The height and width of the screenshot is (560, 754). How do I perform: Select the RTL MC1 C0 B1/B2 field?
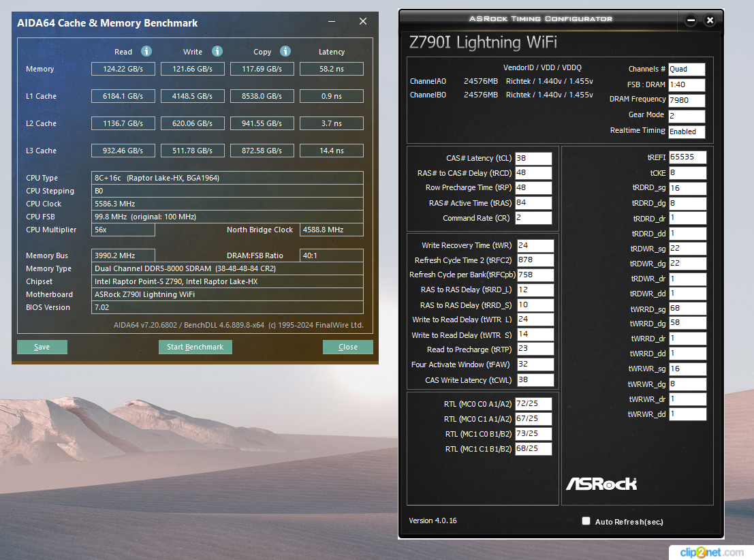tap(533, 433)
